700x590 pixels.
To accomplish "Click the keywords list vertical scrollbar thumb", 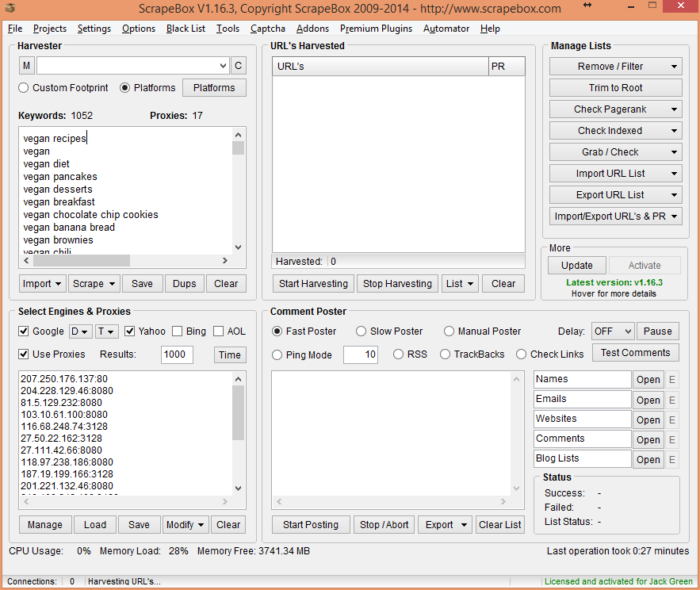I will point(238,147).
